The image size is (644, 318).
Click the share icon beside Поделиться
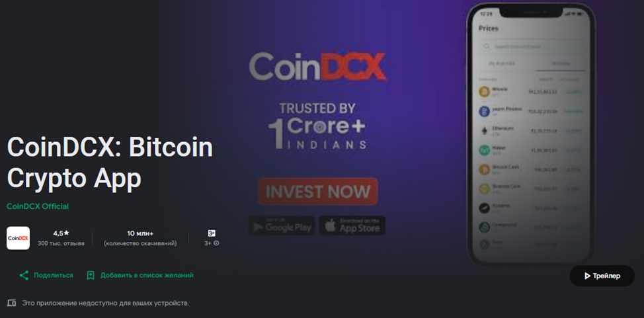coord(24,275)
